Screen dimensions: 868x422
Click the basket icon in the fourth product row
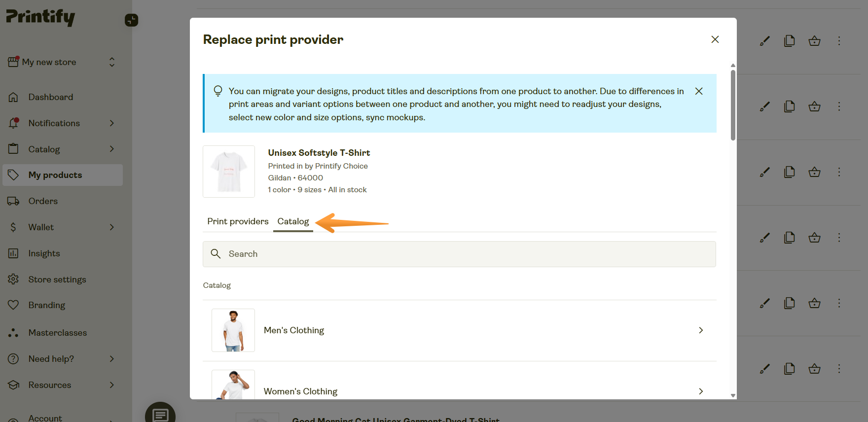pos(815,238)
